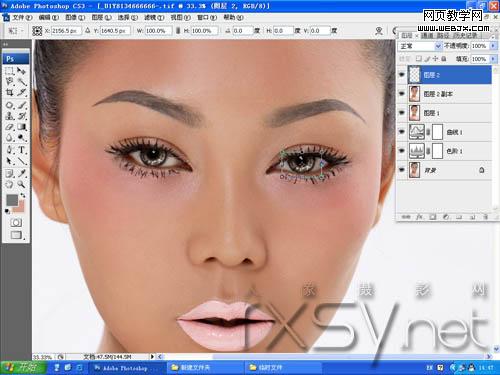Select the Healing Brush tool
Image resolution: width=500 pixels, height=375 pixels.
tap(9, 105)
